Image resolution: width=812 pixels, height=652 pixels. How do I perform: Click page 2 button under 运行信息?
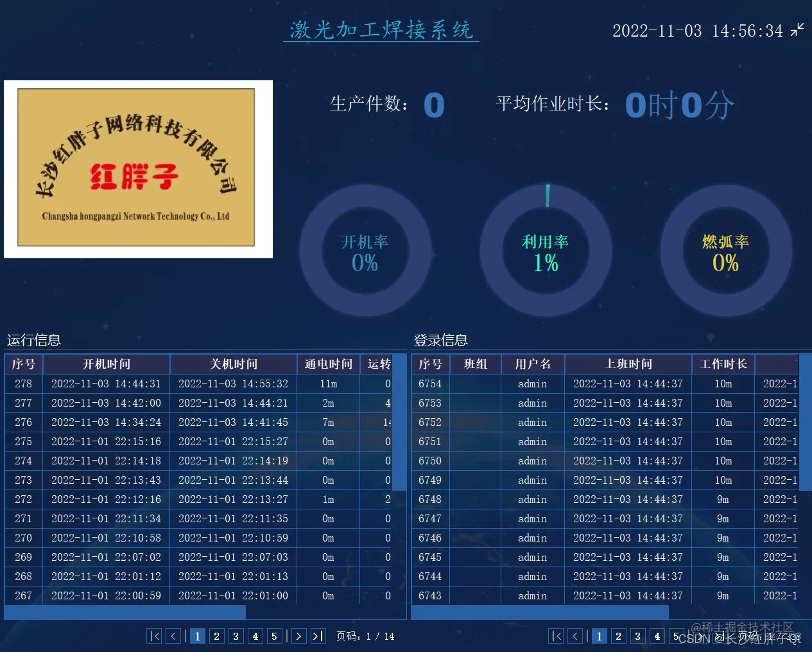click(216, 636)
